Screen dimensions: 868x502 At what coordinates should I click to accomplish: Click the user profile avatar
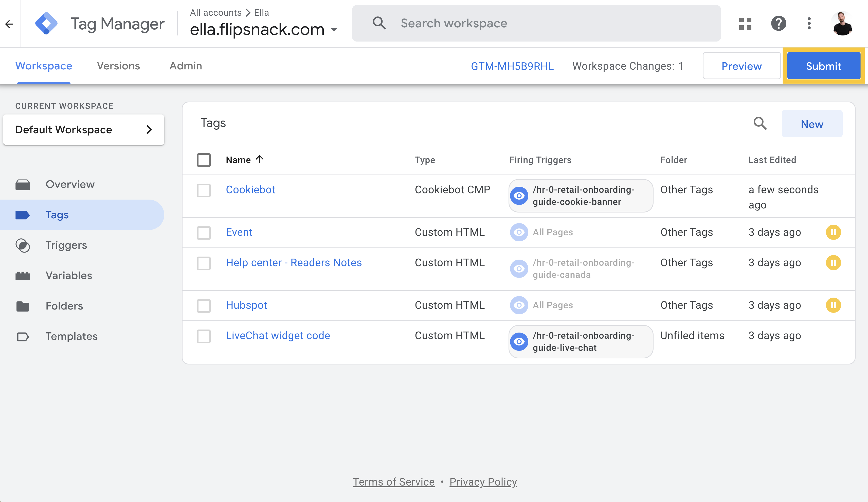click(x=842, y=24)
